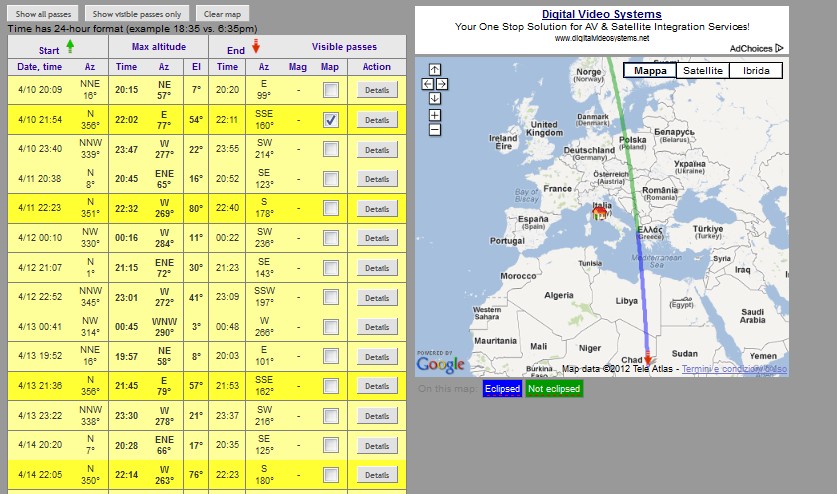Check the Map box for 4/13 00:41 pass
The height and width of the screenshot is (494, 837).
[331, 326]
